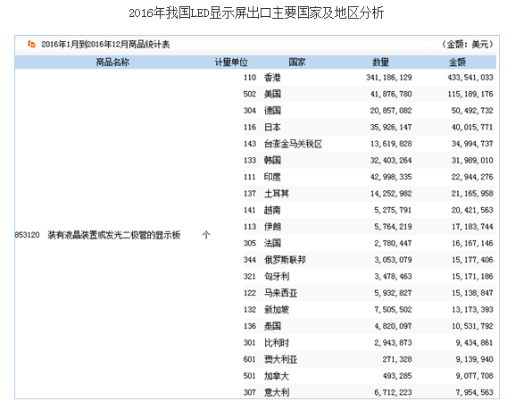Click the 数量 column header
The width and height of the screenshot is (532, 410).
pyautogui.click(x=380, y=63)
